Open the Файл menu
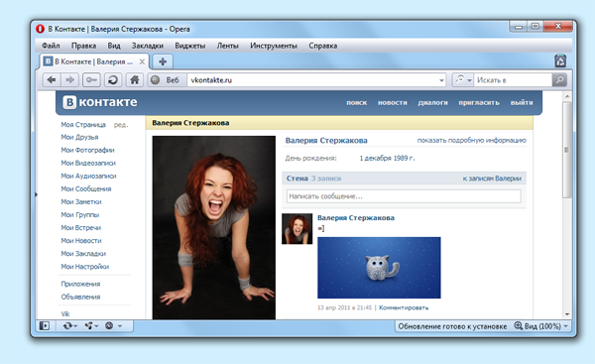This screenshot has height=364, width=595. point(51,46)
